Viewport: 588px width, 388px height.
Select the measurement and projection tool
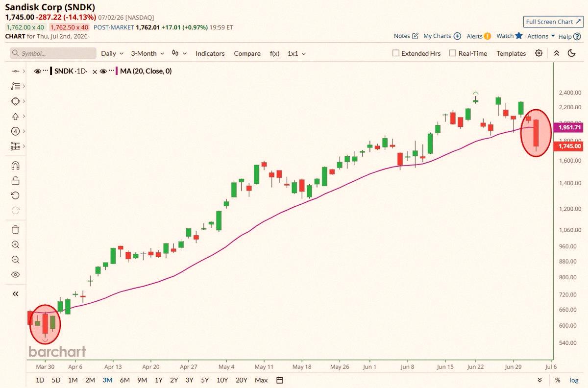coord(15,146)
